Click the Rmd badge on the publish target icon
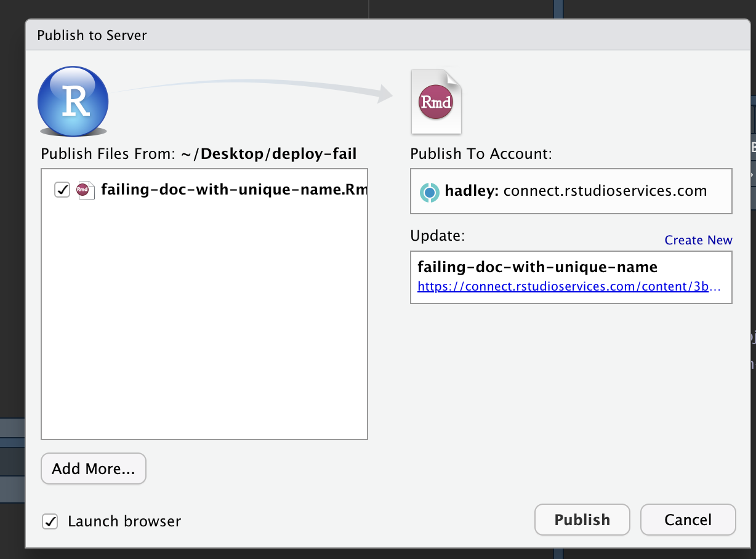The width and height of the screenshot is (756, 559). coord(435,105)
